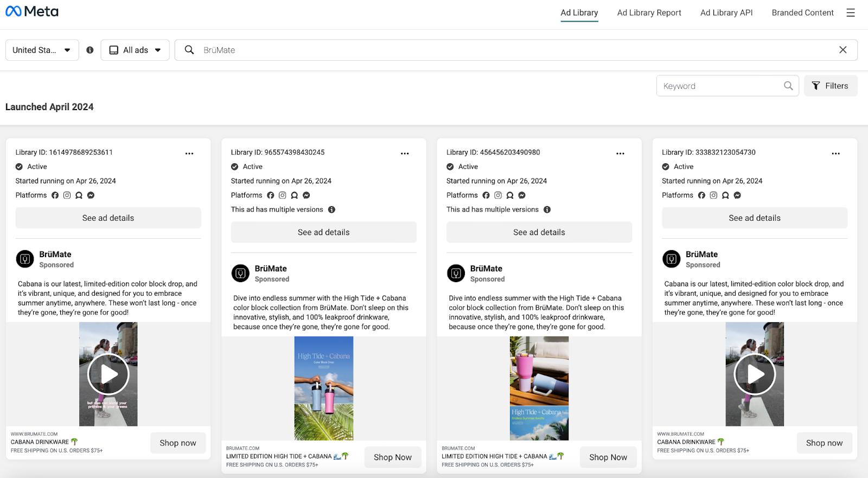Open the All ads category dropdown
This screenshot has width=868, height=478.
(x=135, y=50)
